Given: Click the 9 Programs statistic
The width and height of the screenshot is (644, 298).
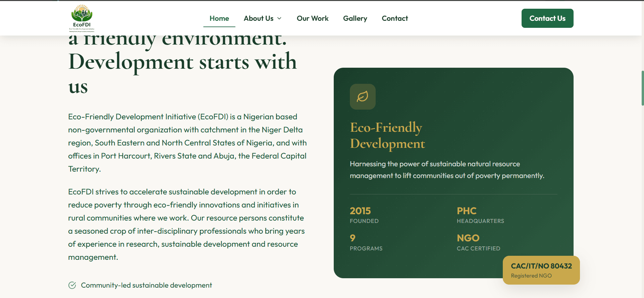Looking at the screenshot, I should click(366, 243).
